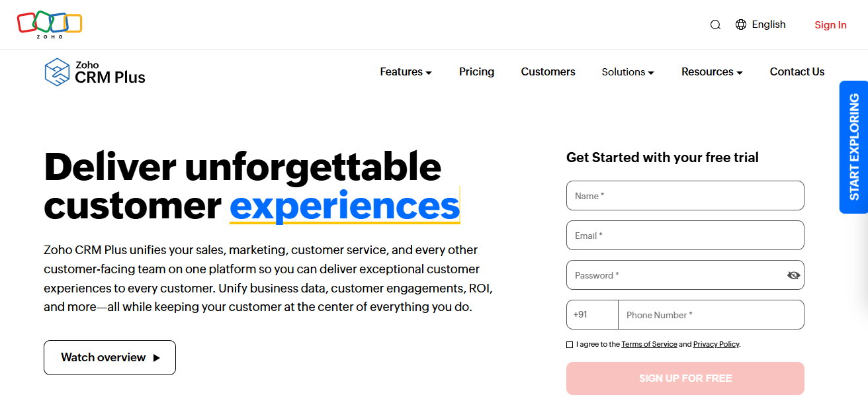Click the Name input field

[x=685, y=195]
